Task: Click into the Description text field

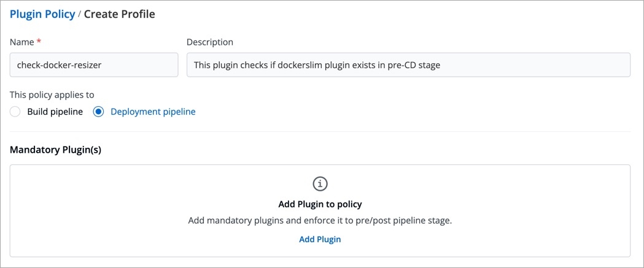Action: [408, 64]
